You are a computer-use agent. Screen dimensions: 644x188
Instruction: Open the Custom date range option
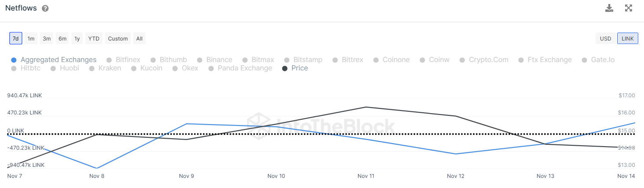pyautogui.click(x=118, y=39)
